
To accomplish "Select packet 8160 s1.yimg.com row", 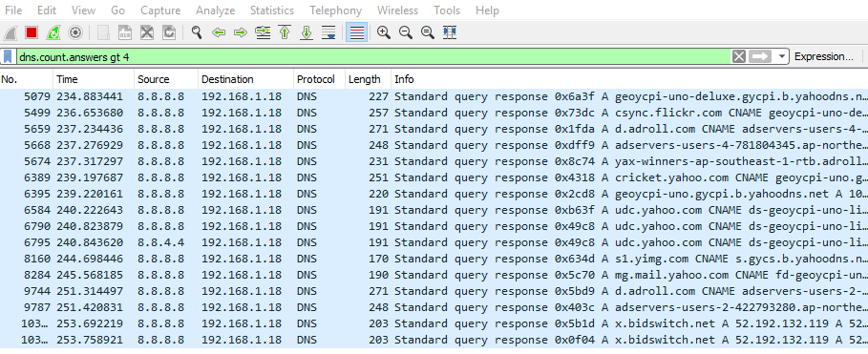I will coord(434,259).
